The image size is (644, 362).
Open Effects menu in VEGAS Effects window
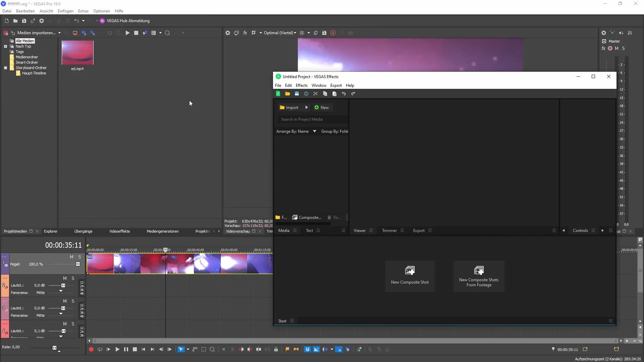[302, 85]
